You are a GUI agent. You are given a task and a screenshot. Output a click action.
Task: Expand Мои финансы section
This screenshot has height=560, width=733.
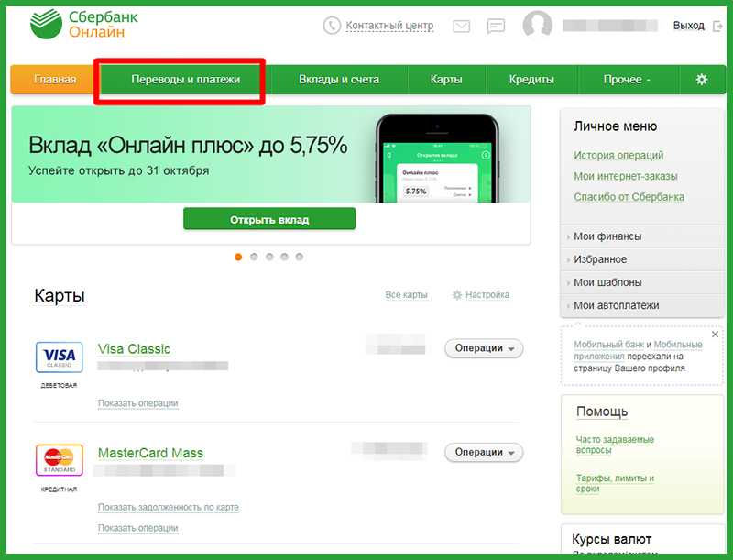tap(641, 236)
